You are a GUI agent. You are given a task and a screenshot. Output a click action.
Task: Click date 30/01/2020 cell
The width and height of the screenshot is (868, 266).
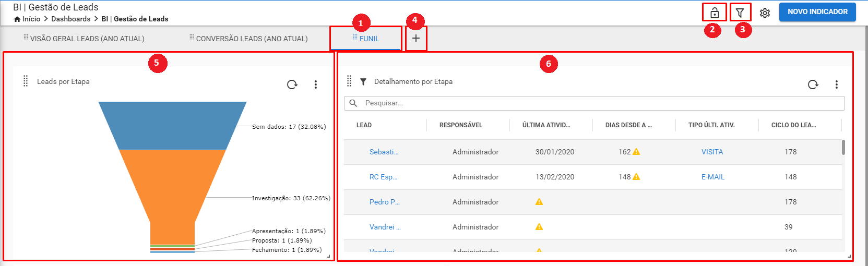pyautogui.click(x=555, y=152)
